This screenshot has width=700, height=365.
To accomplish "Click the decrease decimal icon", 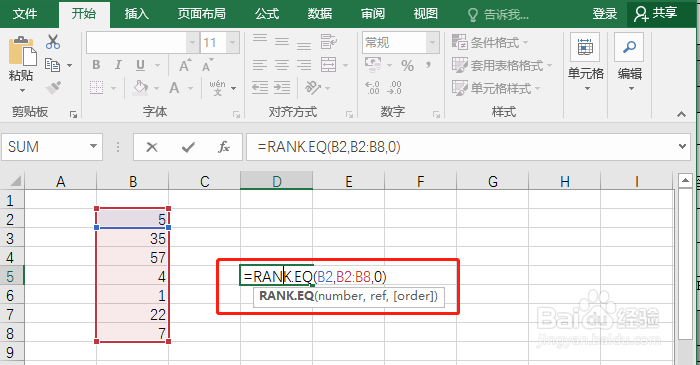I will click(394, 87).
